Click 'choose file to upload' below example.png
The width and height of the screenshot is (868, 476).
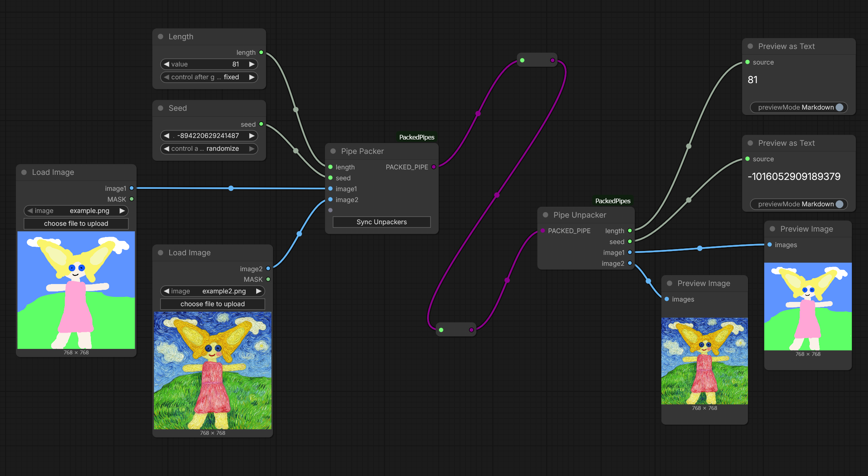coord(76,223)
